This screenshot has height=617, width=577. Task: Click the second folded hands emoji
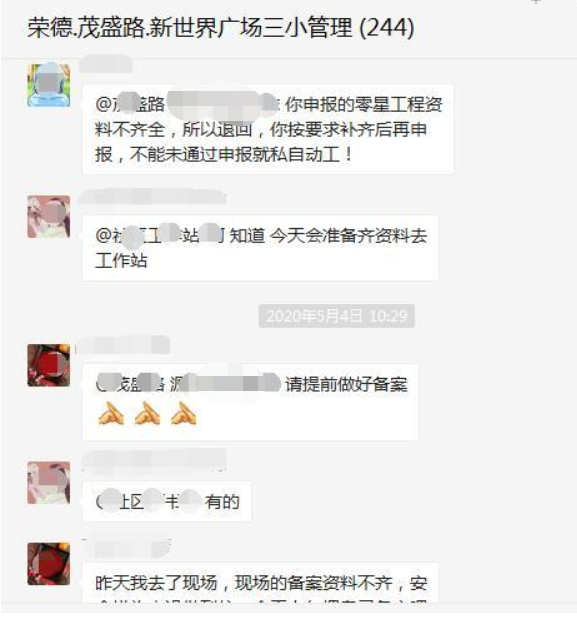pos(147,413)
